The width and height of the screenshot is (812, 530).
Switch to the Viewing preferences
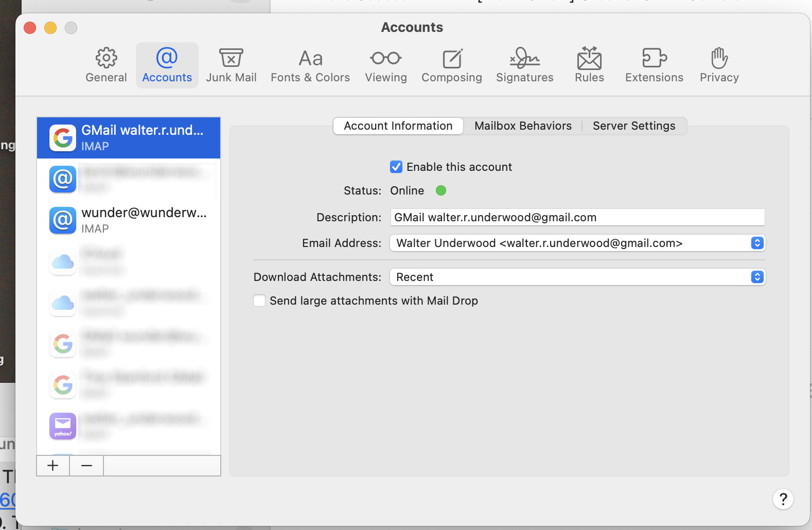[x=386, y=65]
